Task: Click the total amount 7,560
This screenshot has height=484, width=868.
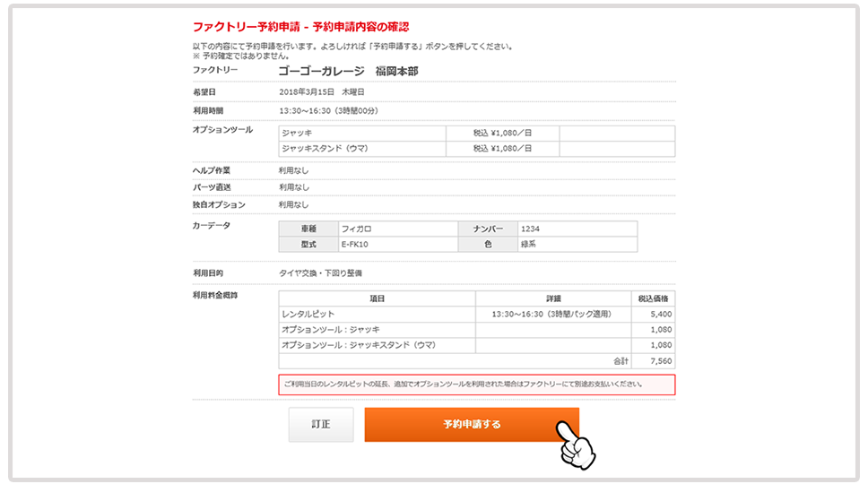Action: coord(657,360)
